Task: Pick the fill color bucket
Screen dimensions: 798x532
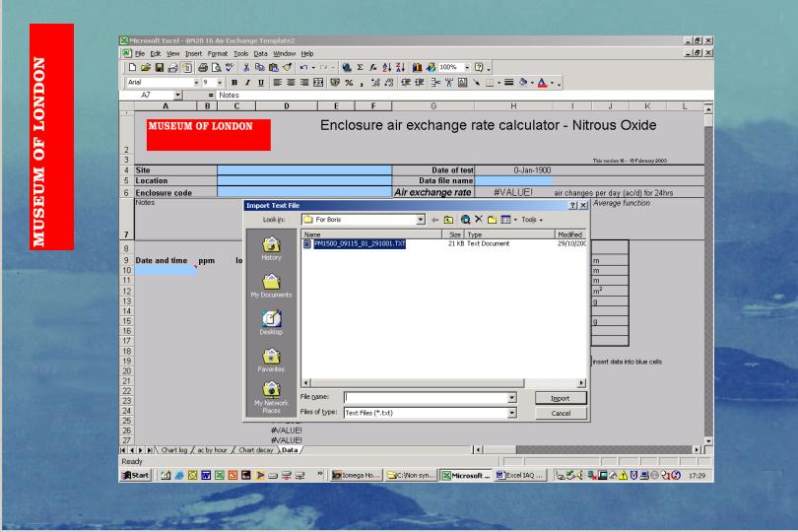Action: 523,83
